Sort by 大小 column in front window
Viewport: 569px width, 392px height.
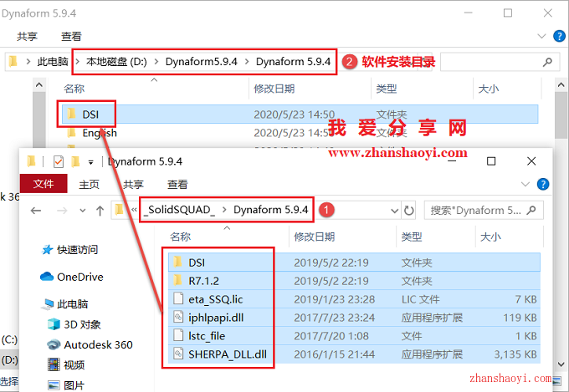point(490,237)
